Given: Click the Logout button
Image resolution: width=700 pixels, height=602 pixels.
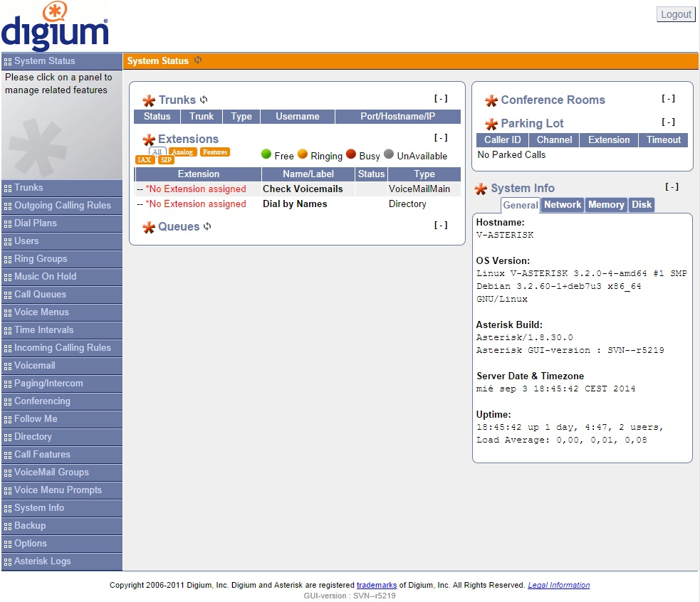Looking at the screenshot, I should [x=676, y=14].
